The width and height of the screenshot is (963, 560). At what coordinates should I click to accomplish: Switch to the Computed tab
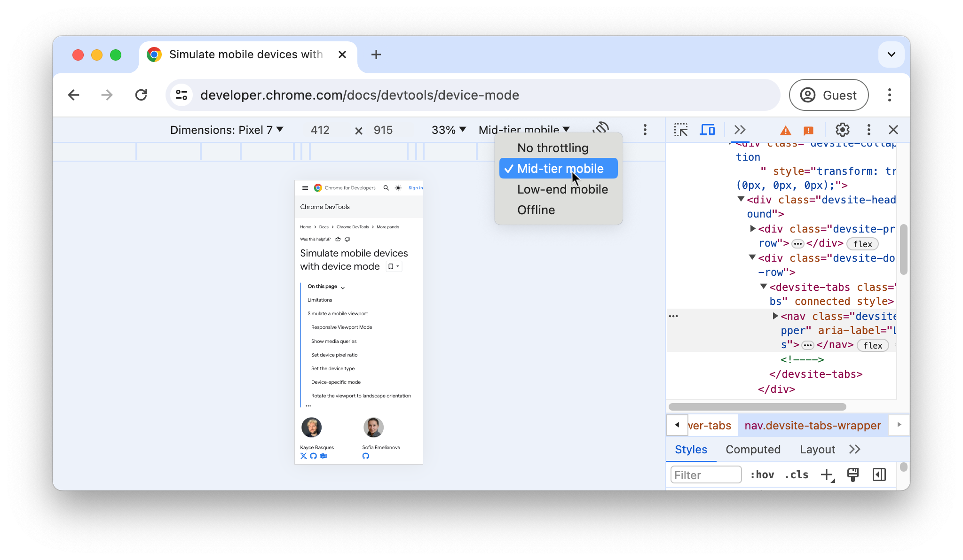(x=753, y=449)
